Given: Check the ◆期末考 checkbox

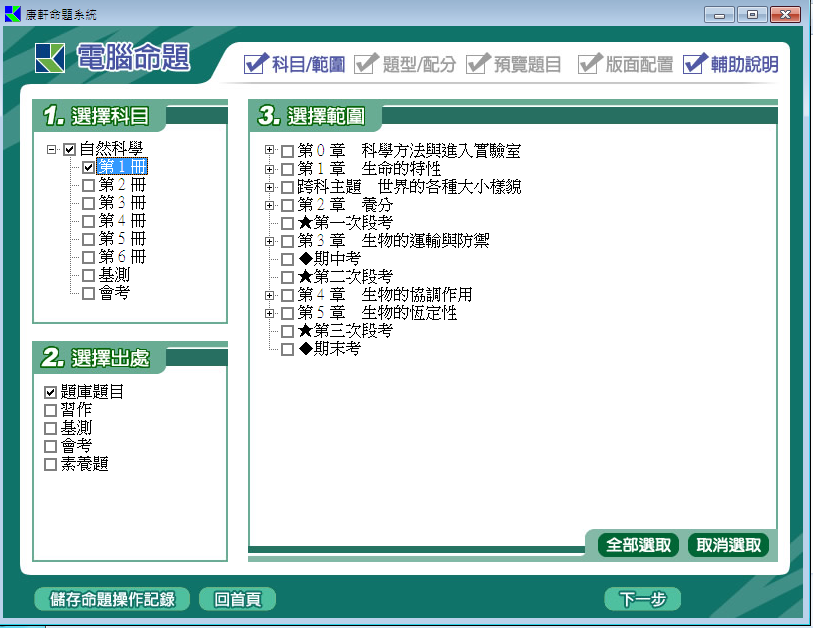Looking at the screenshot, I should pos(287,350).
